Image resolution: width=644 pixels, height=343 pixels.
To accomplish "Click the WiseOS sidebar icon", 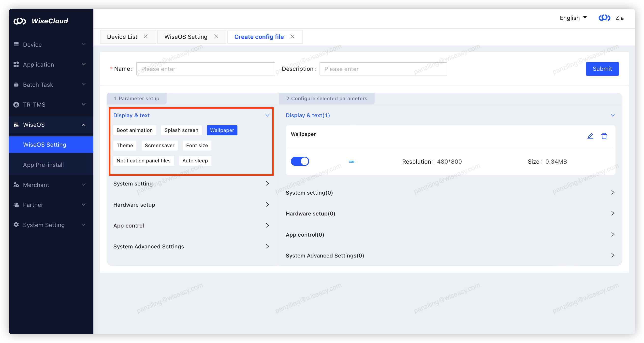I will [16, 125].
